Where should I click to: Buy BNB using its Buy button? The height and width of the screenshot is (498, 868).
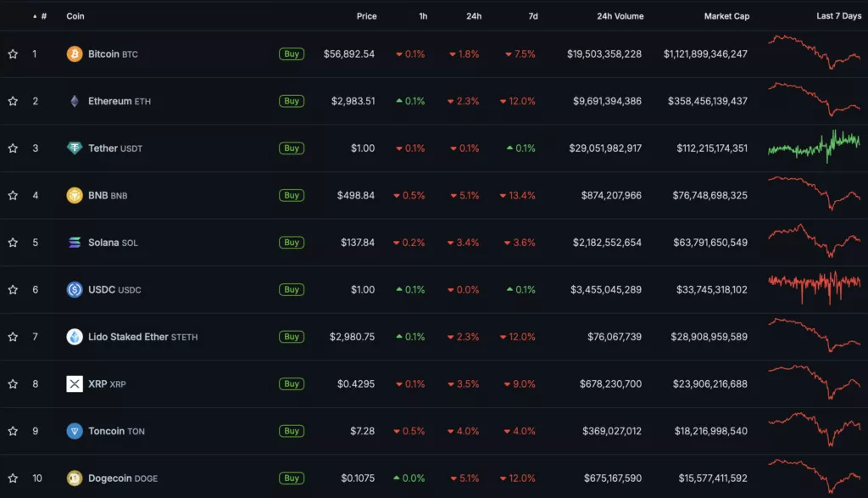(x=292, y=195)
